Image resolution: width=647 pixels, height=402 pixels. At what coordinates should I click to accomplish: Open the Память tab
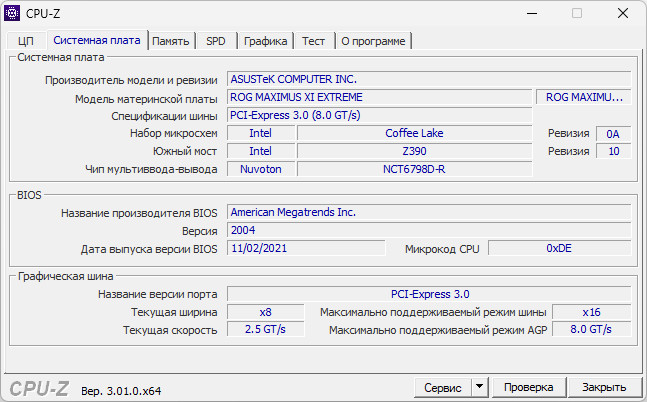pyautogui.click(x=171, y=41)
